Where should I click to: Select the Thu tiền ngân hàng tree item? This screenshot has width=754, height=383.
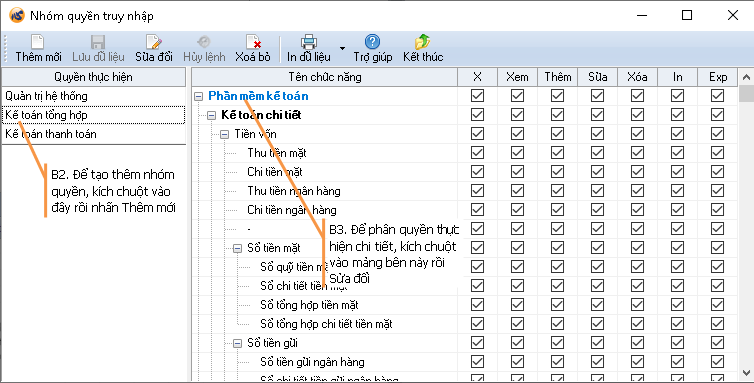click(x=294, y=191)
